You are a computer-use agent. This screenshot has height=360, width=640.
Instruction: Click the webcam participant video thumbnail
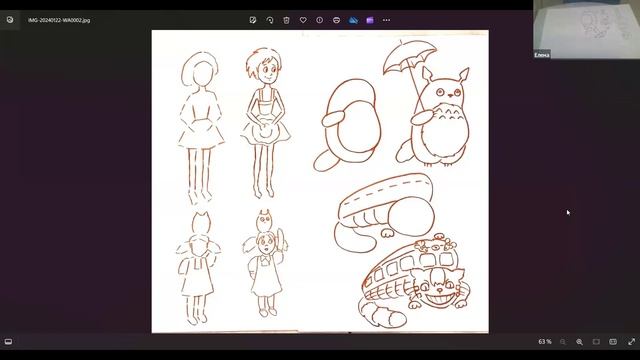point(587,29)
